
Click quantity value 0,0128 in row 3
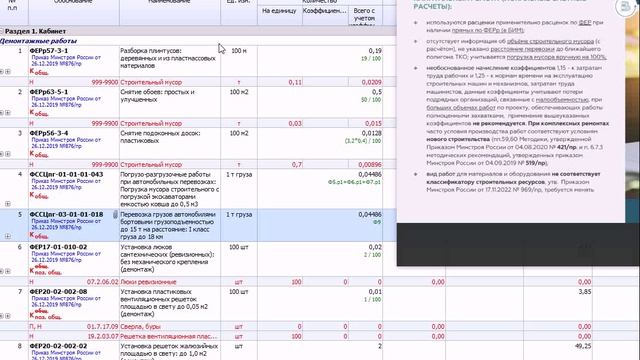click(x=371, y=133)
